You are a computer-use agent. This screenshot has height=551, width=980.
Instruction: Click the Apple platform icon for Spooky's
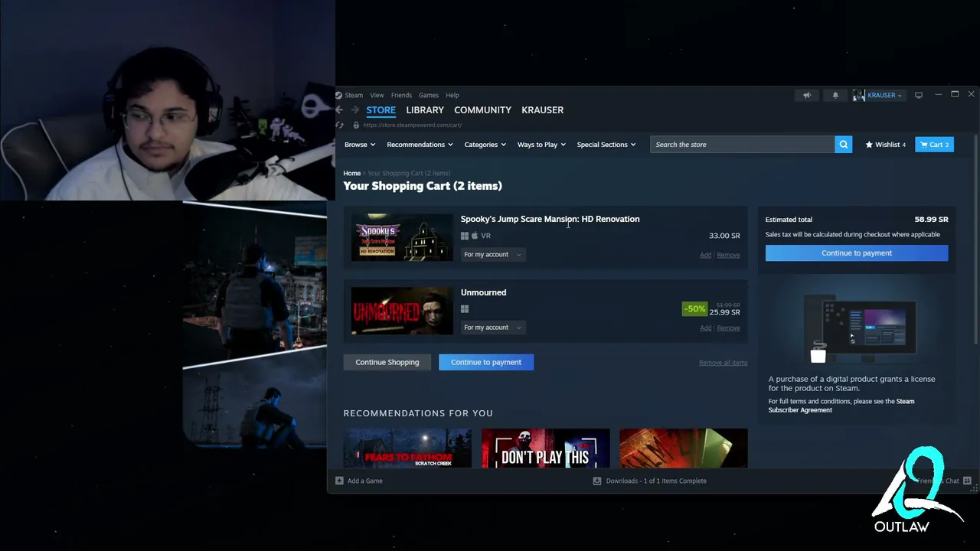click(475, 236)
